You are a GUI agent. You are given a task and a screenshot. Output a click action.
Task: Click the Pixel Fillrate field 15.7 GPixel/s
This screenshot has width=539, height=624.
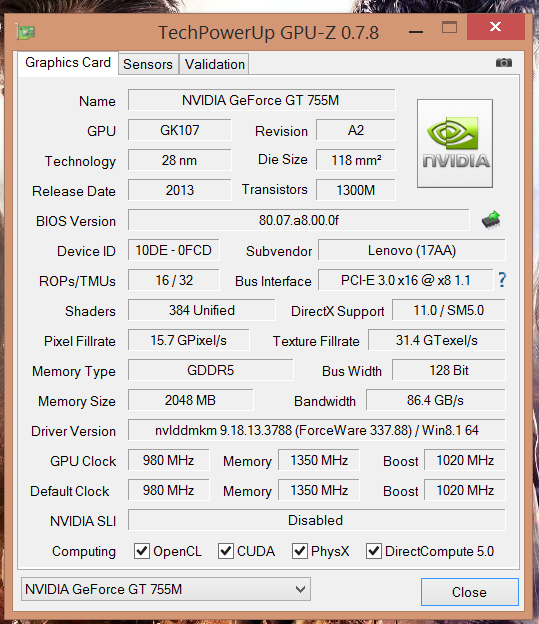point(189,340)
